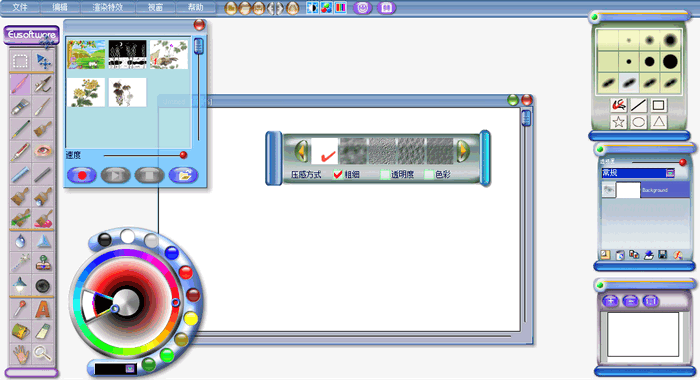Select the triangle sharpen tool
Image resolution: width=700 pixels, height=380 pixels.
point(43,241)
